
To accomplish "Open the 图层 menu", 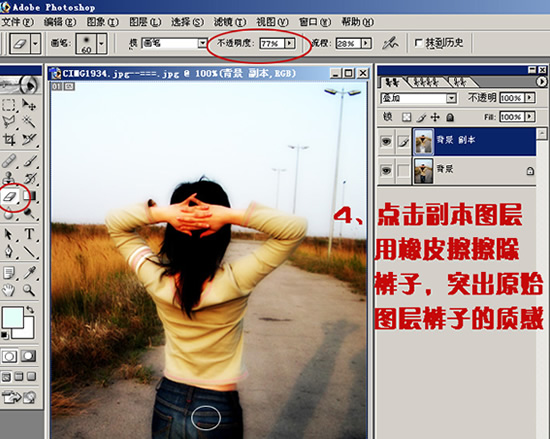I will (x=145, y=22).
